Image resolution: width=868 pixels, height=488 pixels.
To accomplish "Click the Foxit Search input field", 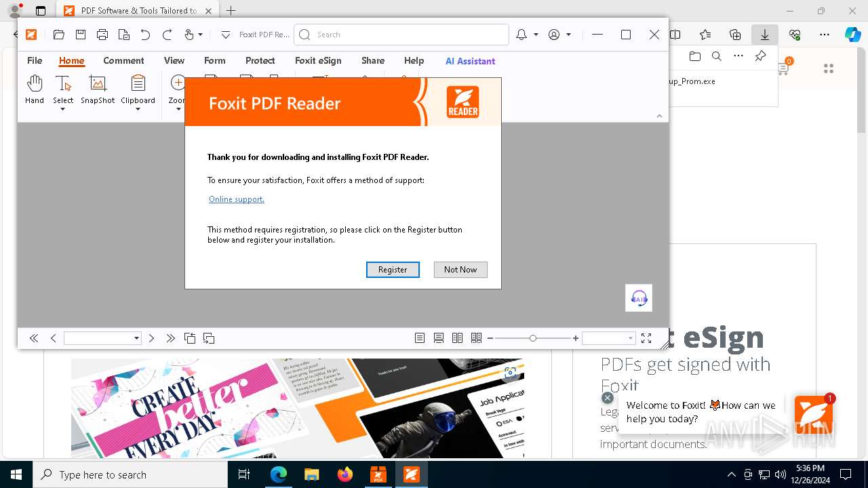I will pyautogui.click(x=401, y=35).
